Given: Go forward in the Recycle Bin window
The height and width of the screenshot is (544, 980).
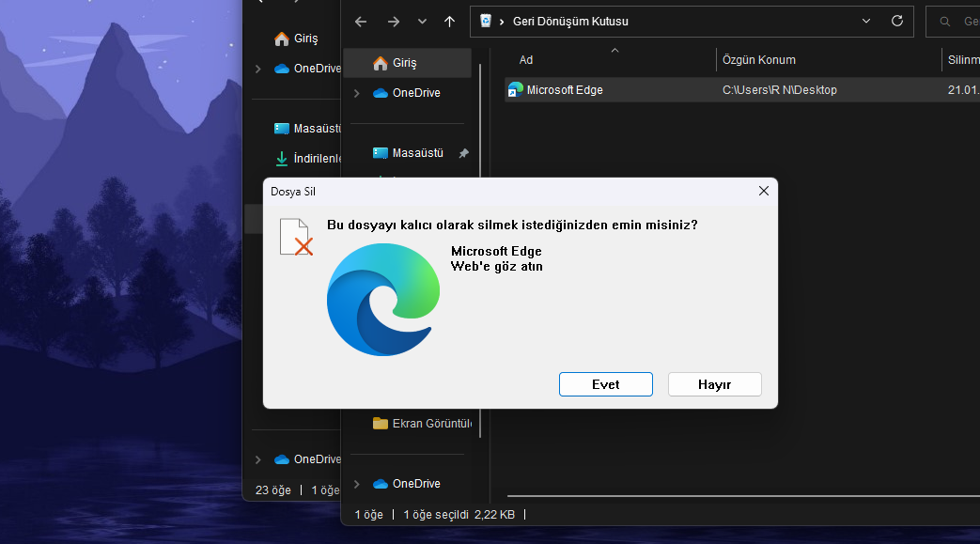Looking at the screenshot, I should pos(393,22).
